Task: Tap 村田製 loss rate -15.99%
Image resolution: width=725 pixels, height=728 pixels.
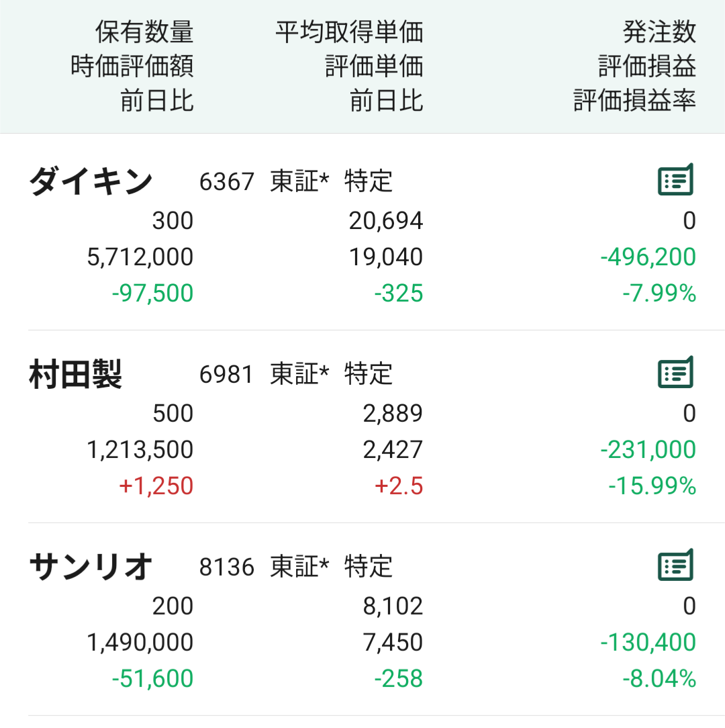Action: 652,486
